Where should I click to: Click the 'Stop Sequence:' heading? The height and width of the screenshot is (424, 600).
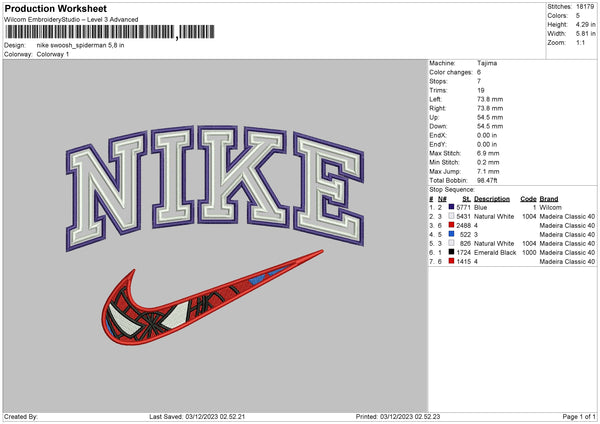[x=452, y=189]
